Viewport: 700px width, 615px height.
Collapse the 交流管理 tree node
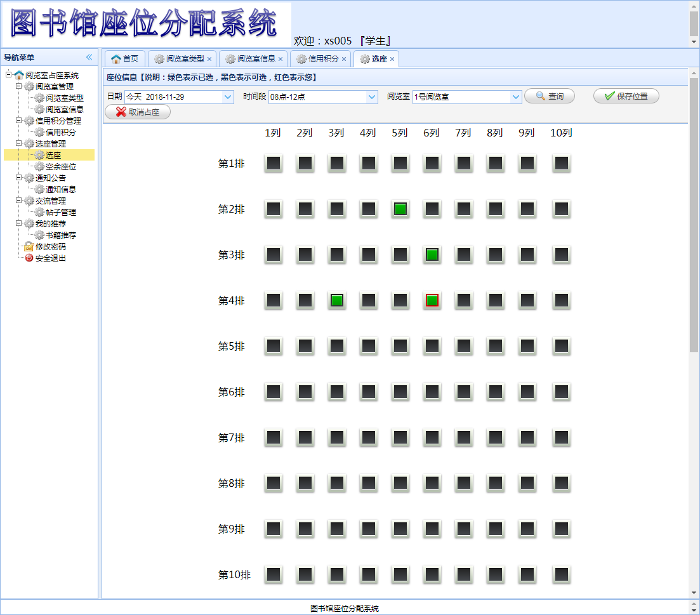tap(19, 201)
